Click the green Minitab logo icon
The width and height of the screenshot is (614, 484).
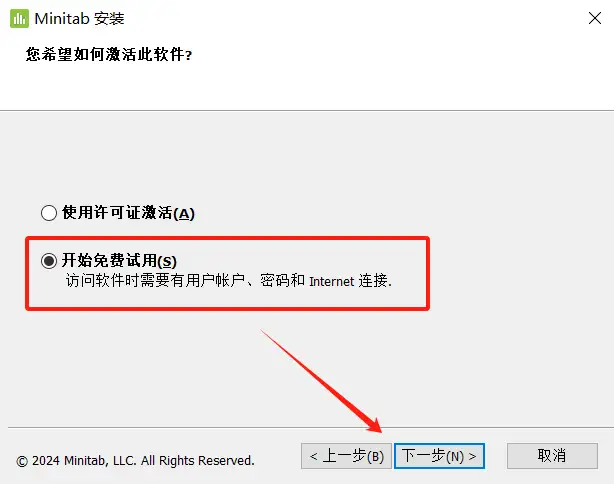point(19,18)
